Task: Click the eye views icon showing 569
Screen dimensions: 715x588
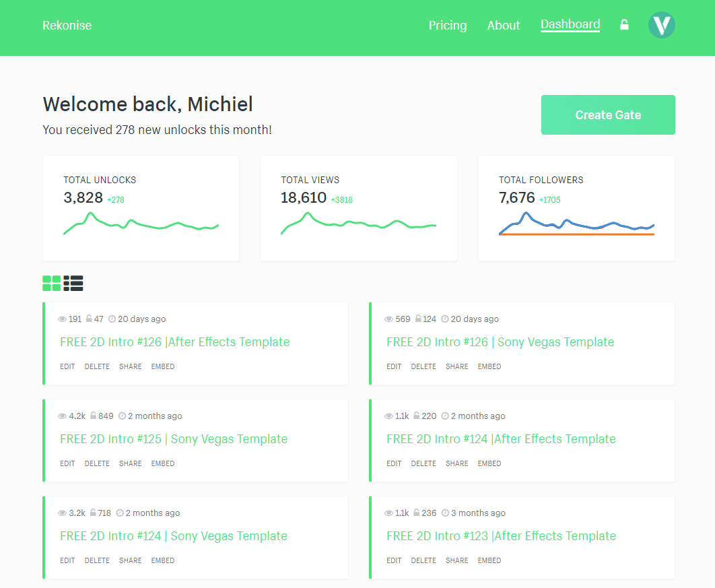Action: 389,319
